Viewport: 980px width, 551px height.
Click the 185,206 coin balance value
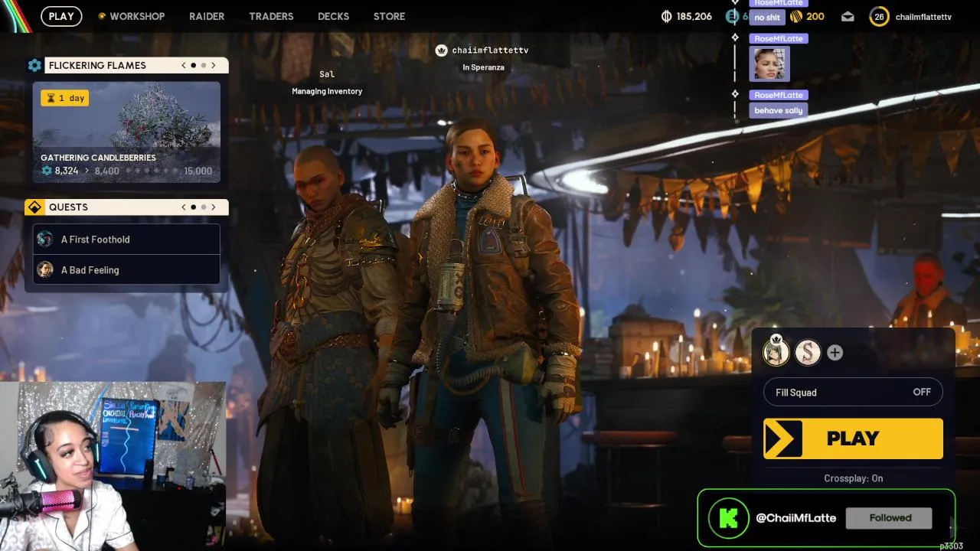(x=694, y=16)
